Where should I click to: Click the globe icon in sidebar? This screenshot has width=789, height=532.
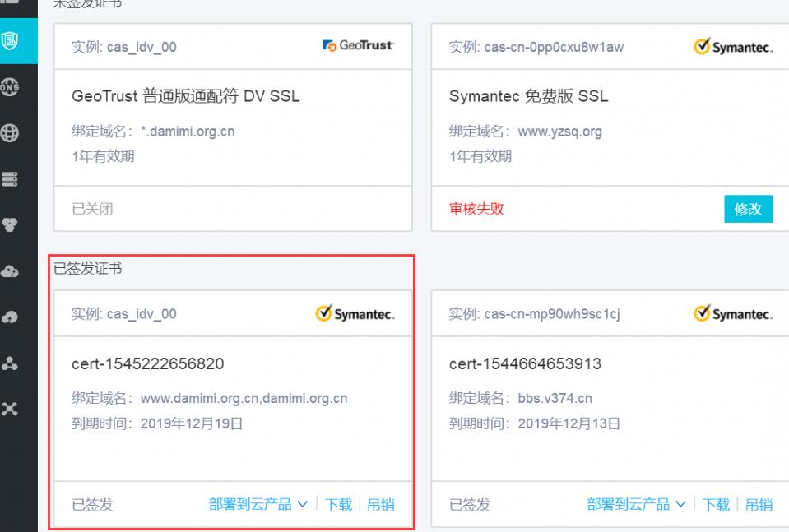[11, 132]
